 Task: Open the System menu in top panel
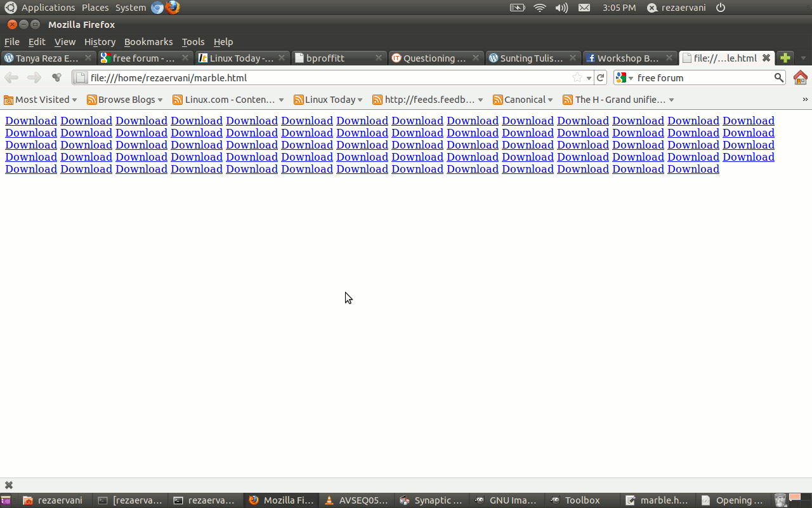pos(131,8)
